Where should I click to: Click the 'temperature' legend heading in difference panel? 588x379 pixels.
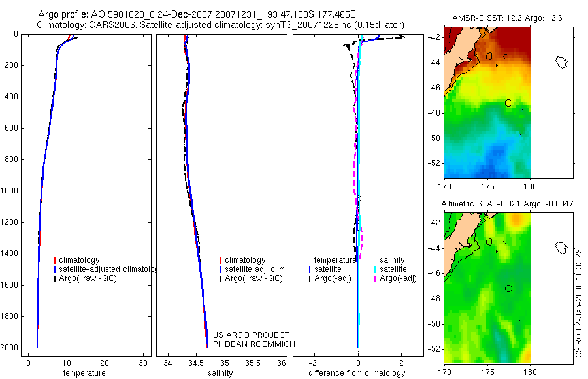tap(335, 260)
